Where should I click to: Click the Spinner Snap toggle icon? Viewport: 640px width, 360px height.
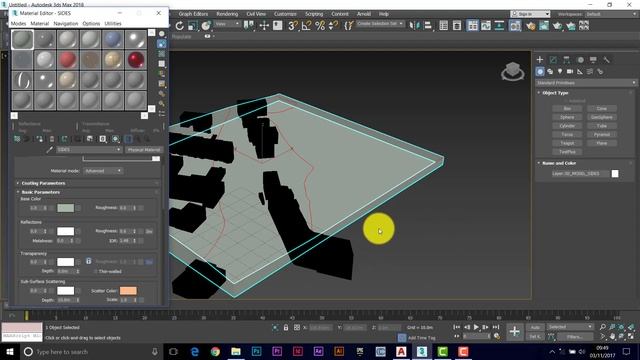pyautogui.click(x=333, y=26)
